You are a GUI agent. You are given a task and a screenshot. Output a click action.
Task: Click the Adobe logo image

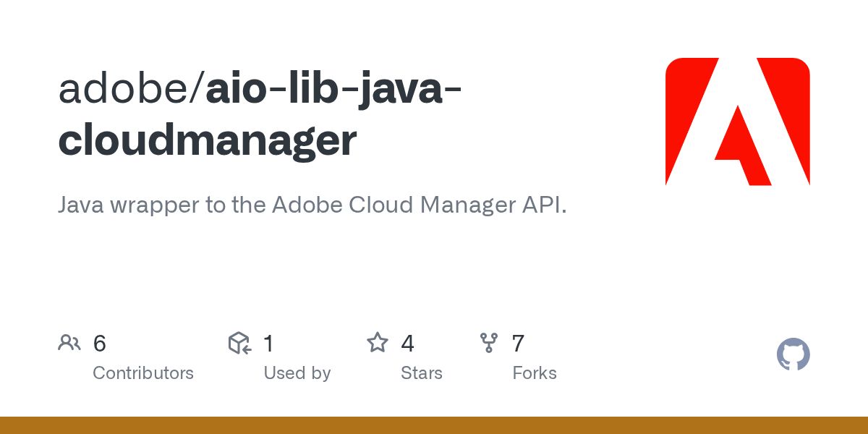[x=737, y=122]
